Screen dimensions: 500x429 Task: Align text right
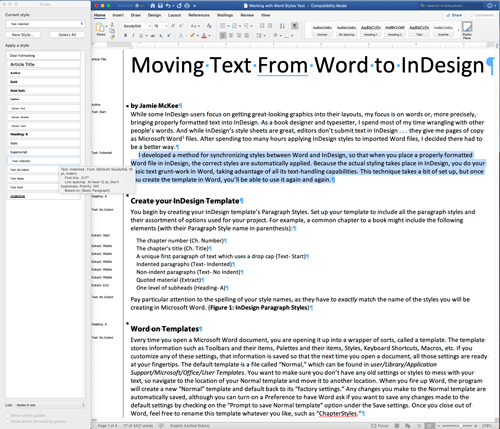[x=239, y=36]
